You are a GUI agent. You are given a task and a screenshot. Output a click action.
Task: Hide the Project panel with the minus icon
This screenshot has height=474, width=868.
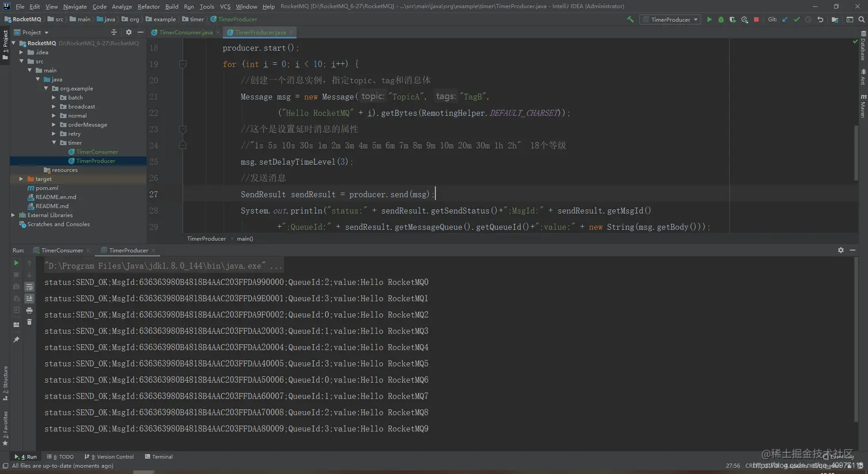140,32
